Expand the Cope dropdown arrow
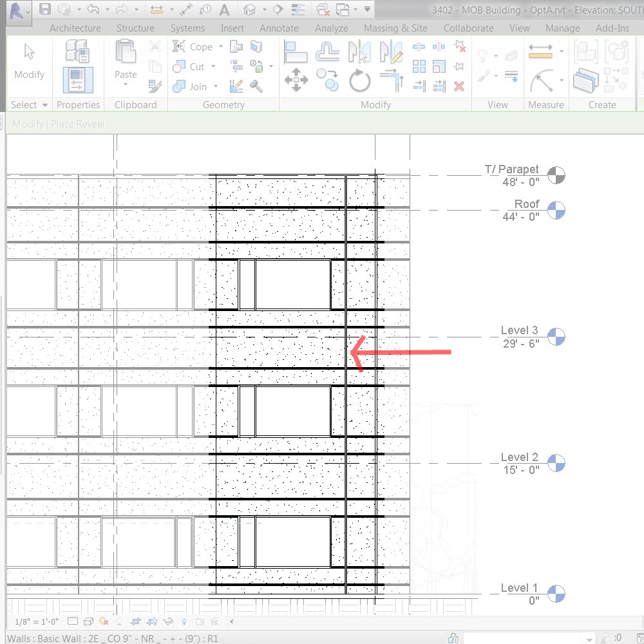Screen dimensions: 644x644 tap(220, 46)
